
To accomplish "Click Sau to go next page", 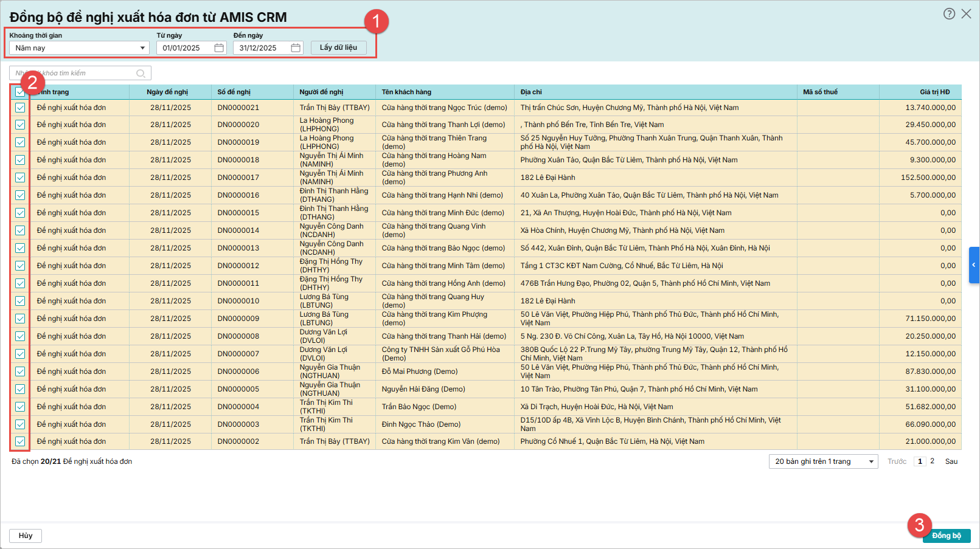I will 951,461.
